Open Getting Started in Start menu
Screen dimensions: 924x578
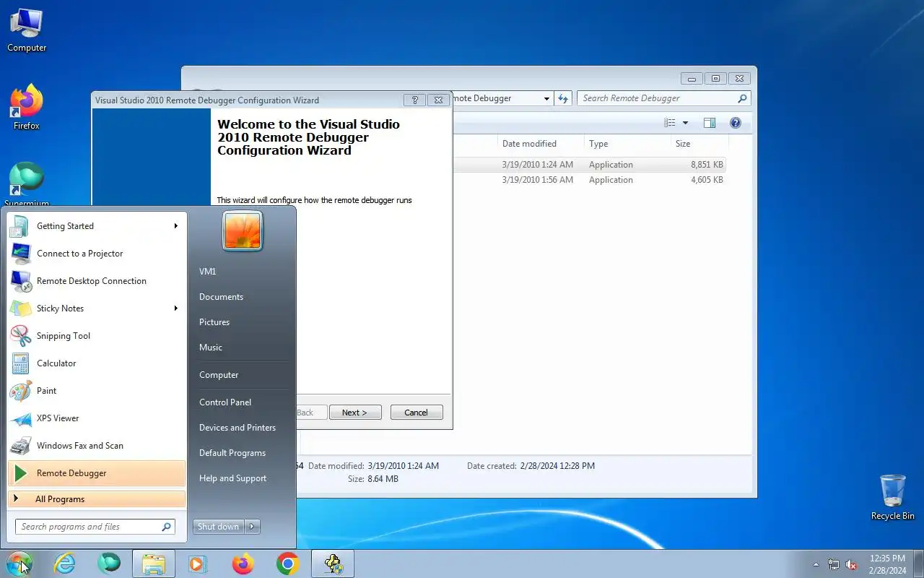coord(96,226)
